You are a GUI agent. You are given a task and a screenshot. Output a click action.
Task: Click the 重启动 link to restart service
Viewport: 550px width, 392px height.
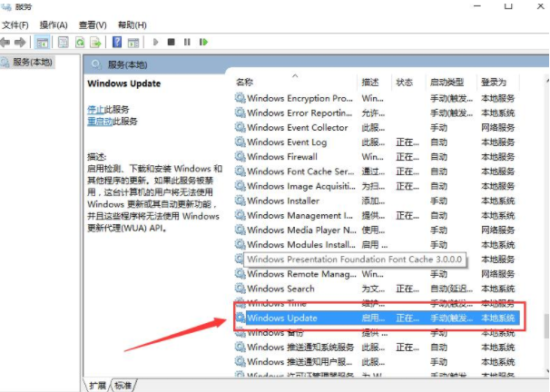pyautogui.click(x=100, y=121)
